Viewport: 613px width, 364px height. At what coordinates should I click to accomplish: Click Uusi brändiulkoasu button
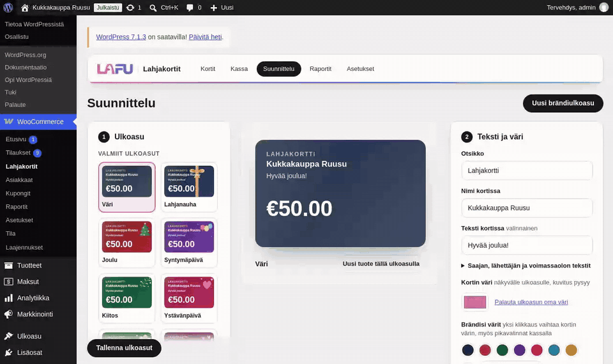pyautogui.click(x=563, y=103)
